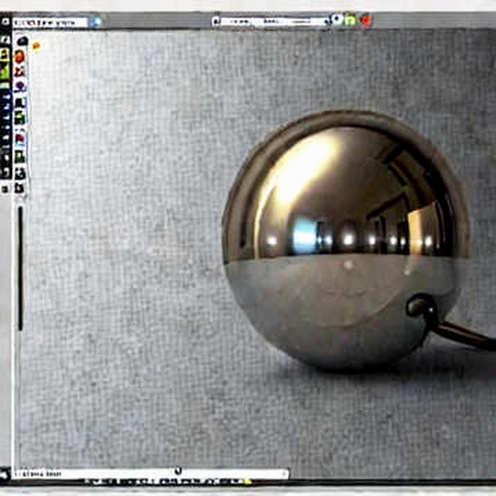Image resolution: width=496 pixels, height=496 pixels.
Task: Click the bottom status text field
Action: point(151,473)
